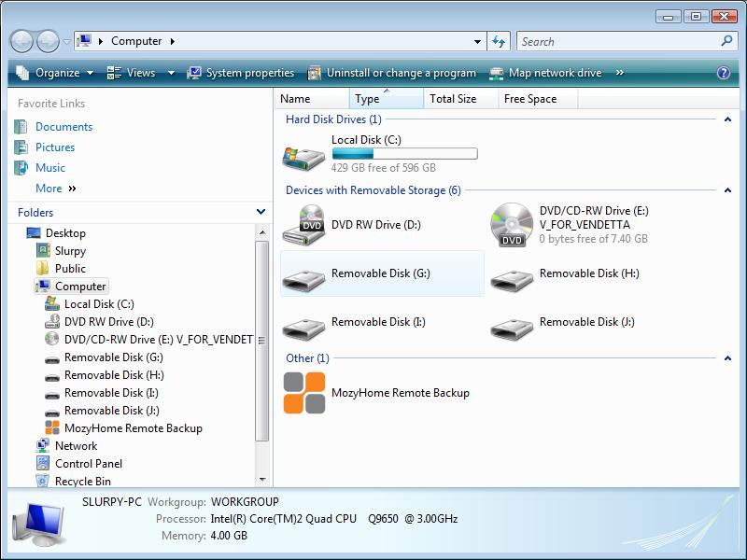The image size is (747, 560).
Task: Select the DVD RW Drive (D:) icon
Action: coord(304,225)
